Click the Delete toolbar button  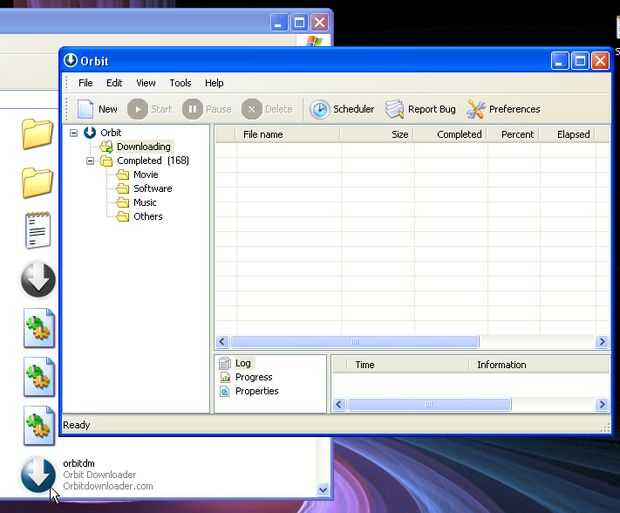point(267,109)
